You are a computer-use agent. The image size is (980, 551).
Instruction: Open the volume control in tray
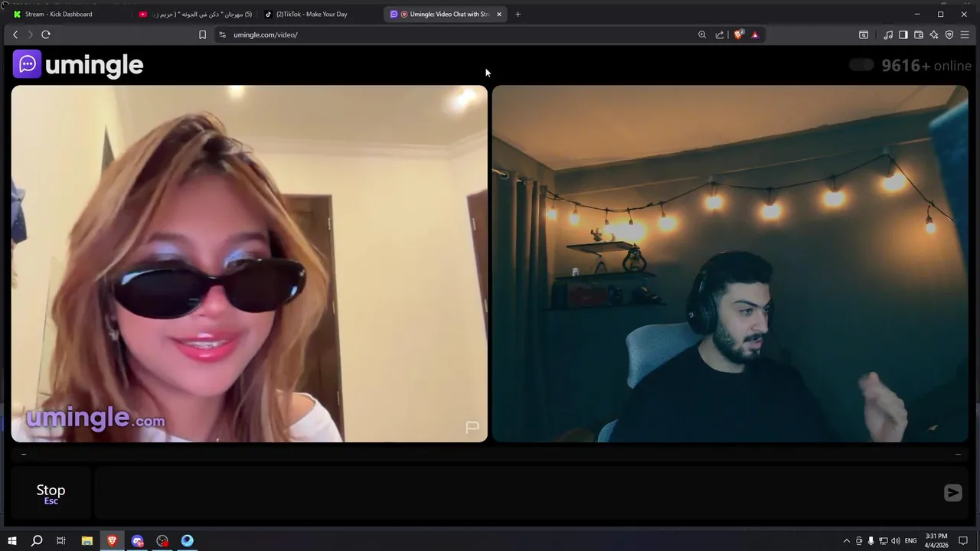(896, 541)
